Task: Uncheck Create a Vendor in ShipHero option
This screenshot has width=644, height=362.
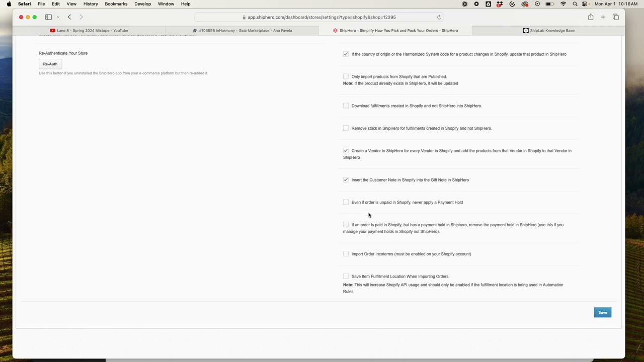Action: 346,150
